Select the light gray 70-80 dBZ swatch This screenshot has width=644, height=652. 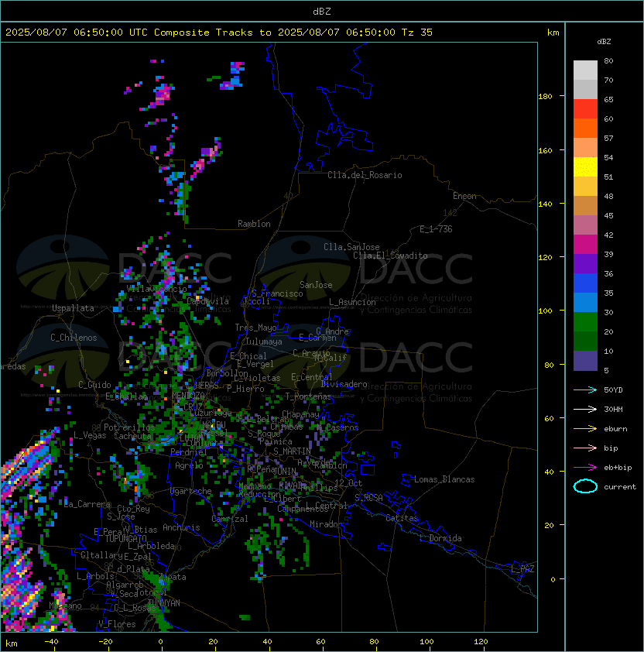585,70
